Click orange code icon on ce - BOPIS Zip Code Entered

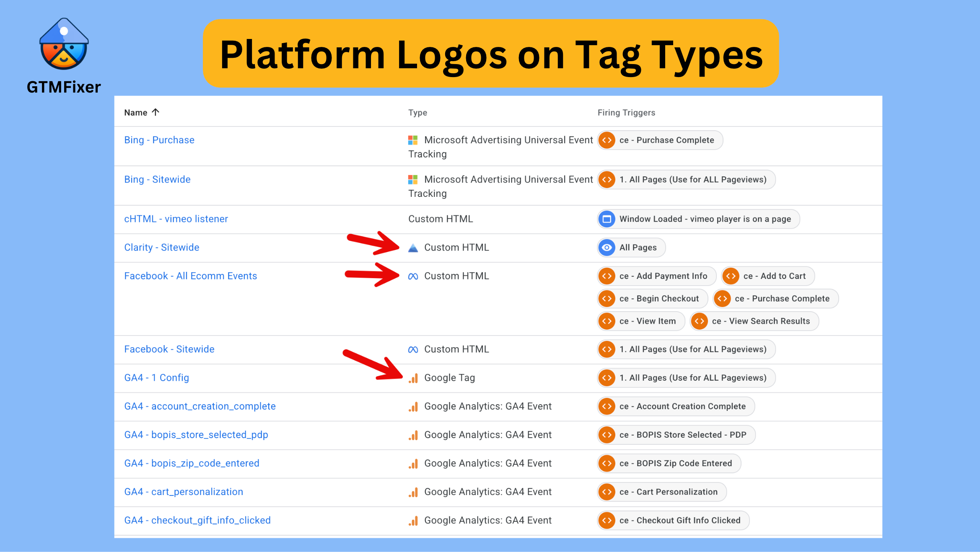click(607, 463)
